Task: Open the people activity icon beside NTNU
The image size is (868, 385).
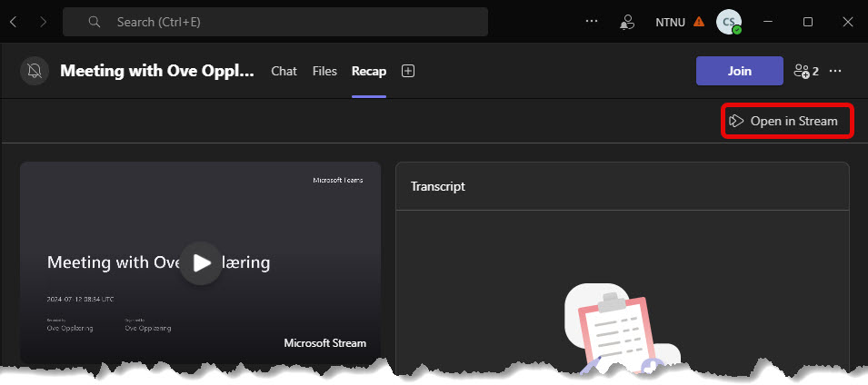Action: tap(626, 22)
